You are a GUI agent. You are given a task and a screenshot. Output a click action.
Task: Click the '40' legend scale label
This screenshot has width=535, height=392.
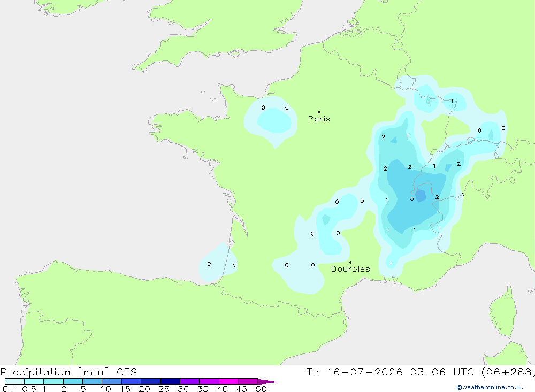[222, 389]
